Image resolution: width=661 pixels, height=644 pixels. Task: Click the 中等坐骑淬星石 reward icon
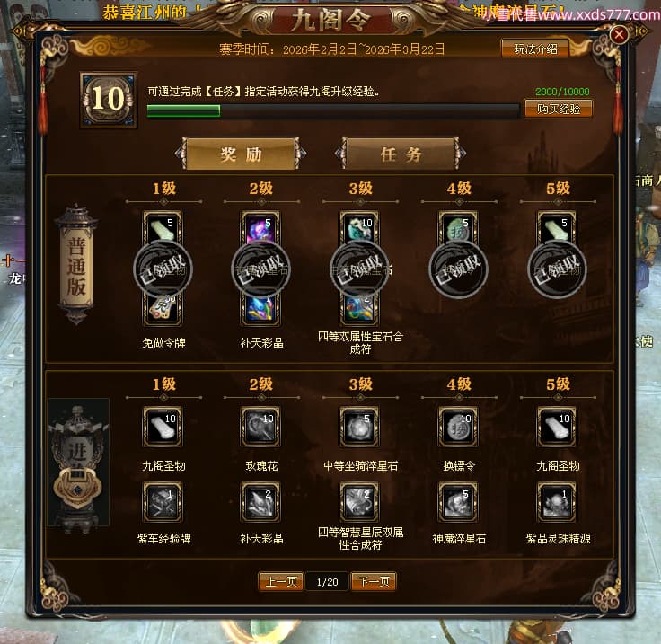(359, 427)
